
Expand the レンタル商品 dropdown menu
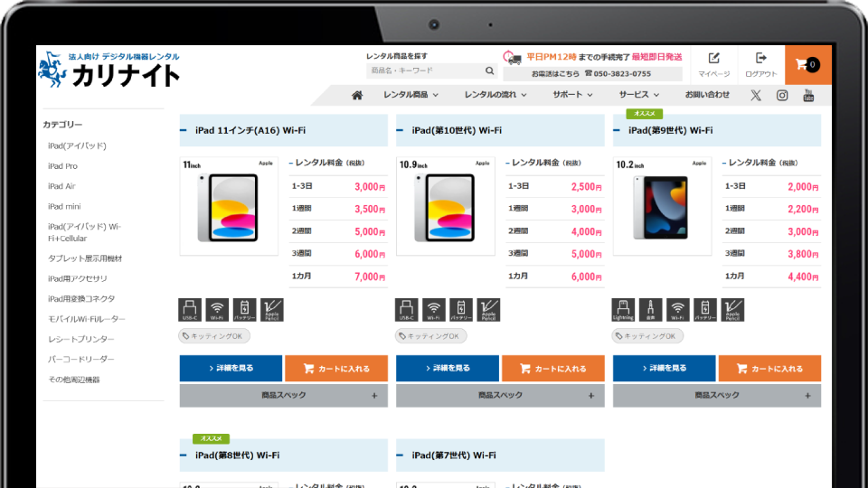410,95
